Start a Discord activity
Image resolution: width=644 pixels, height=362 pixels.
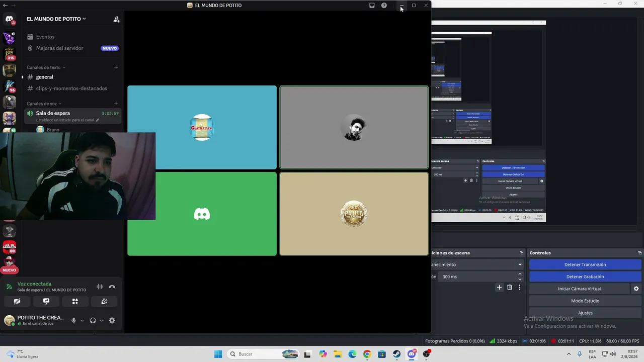[x=75, y=301]
